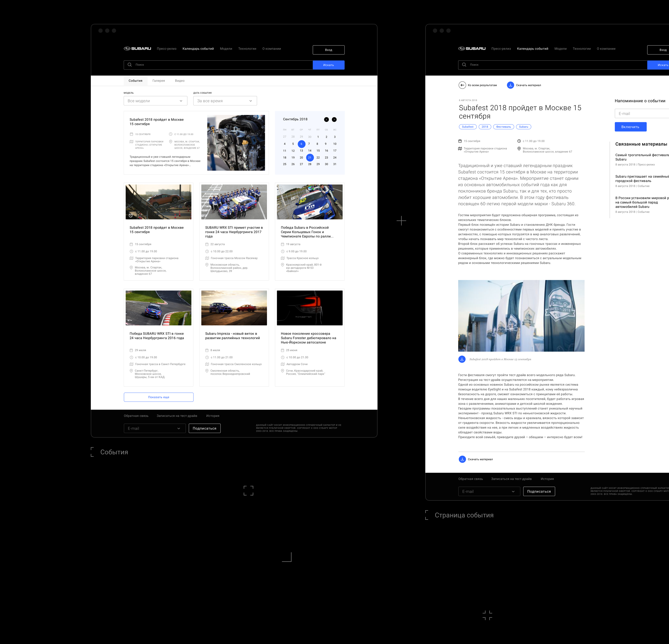Screen dimensions: 669x644
Task: Click location pin icon in featured event card
Action: pos(171,142)
